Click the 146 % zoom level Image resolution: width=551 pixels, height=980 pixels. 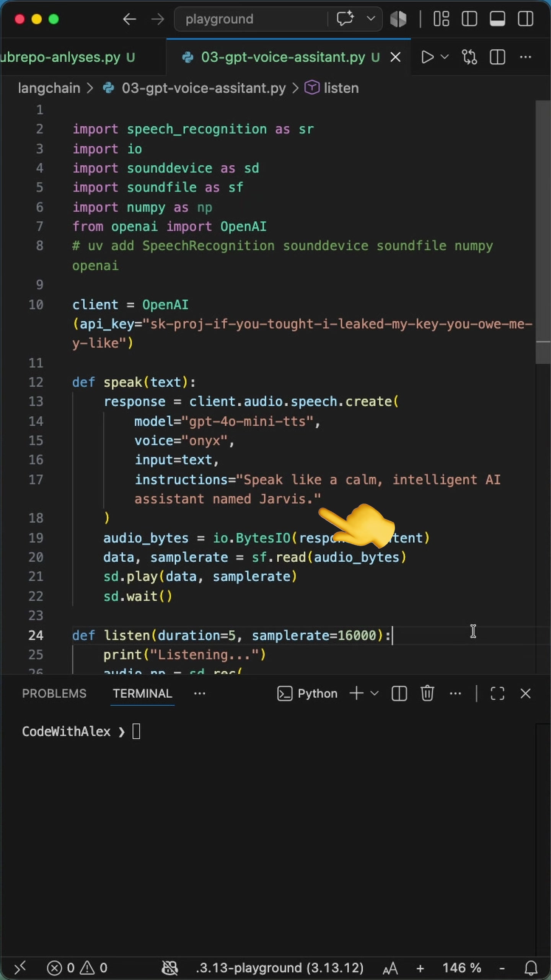click(x=461, y=968)
